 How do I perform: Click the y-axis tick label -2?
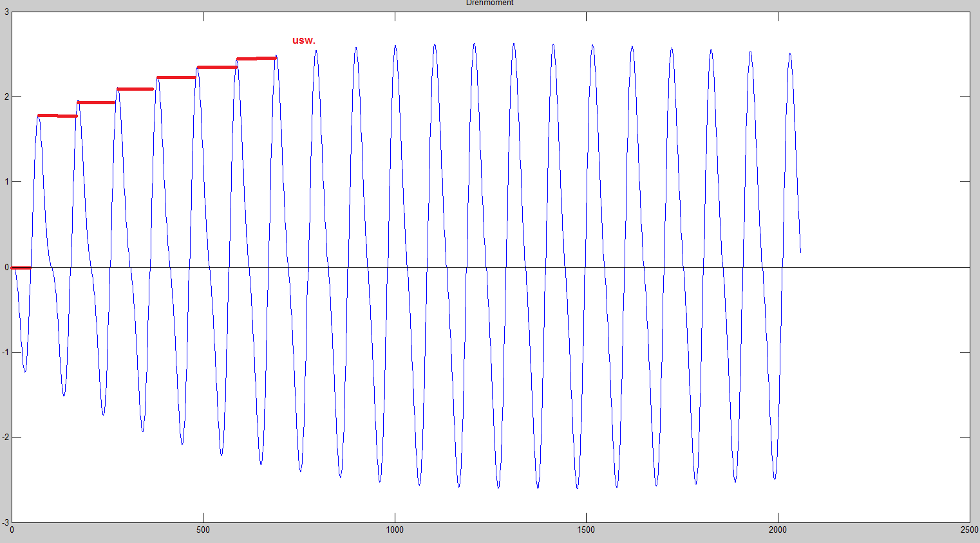[5, 437]
